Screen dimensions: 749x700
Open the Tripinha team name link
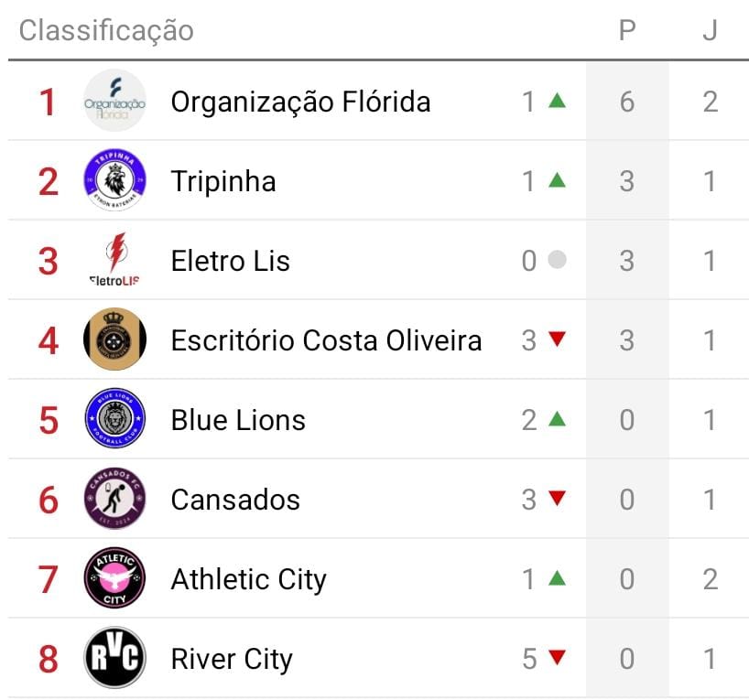pos(223,181)
